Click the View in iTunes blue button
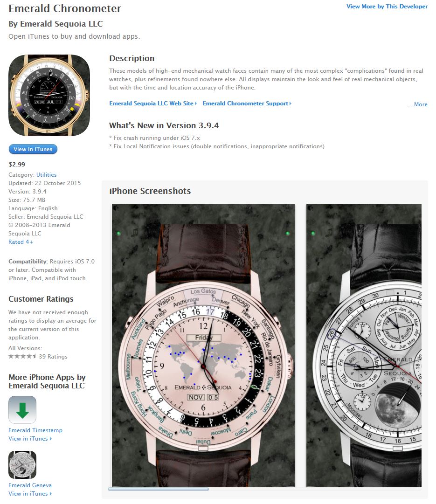Viewport: 436px width, 504px height. (x=33, y=149)
